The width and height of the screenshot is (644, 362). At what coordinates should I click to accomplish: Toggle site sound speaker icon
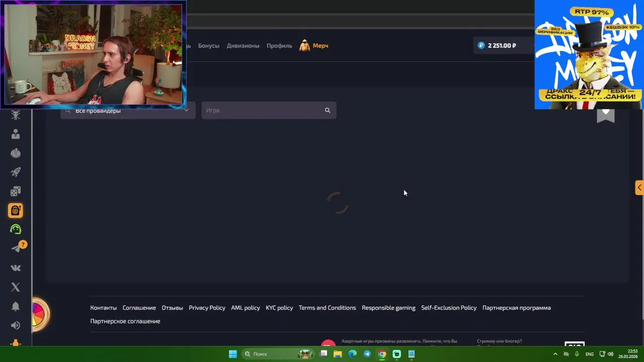pos(16,325)
